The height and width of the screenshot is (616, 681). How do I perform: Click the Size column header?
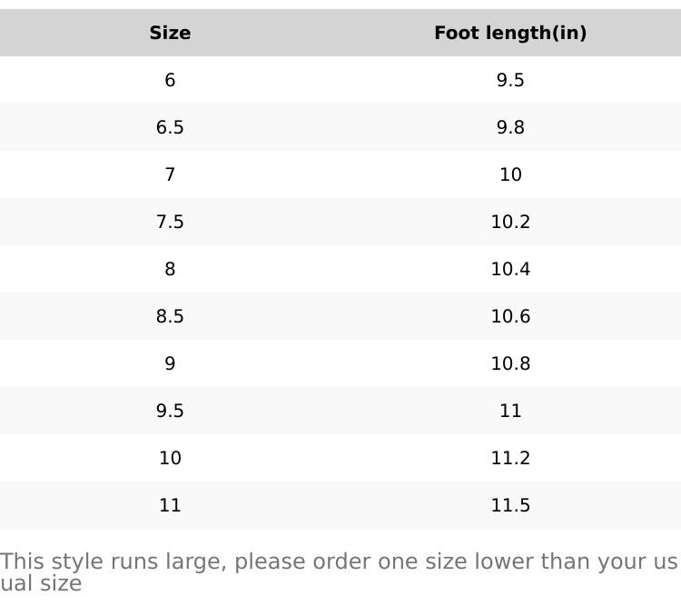click(x=170, y=34)
